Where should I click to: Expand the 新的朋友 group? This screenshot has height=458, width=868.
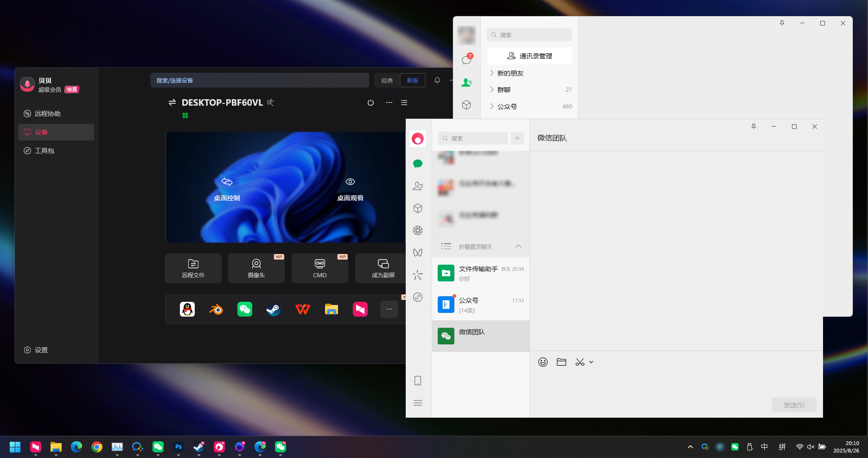click(x=530, y=73)
